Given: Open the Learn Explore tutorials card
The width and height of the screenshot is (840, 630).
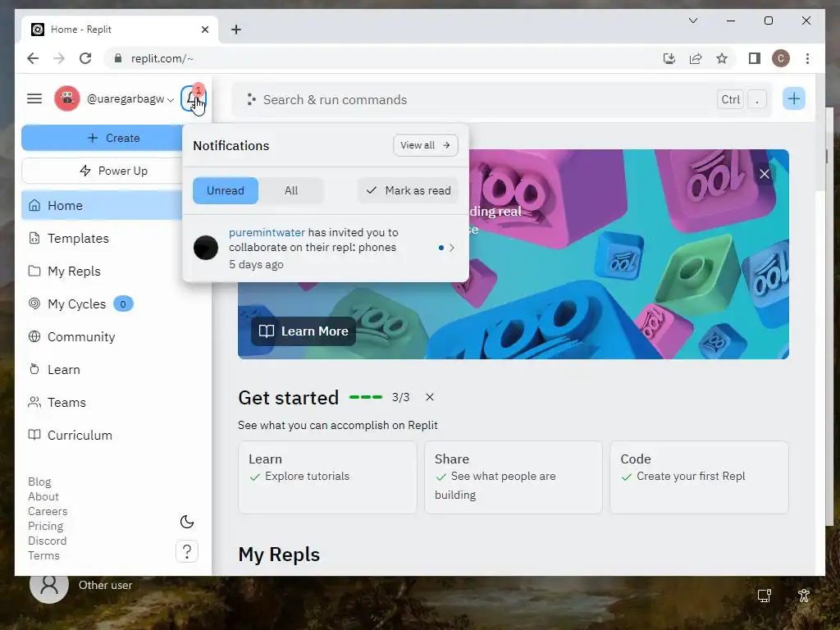Looking at the screenshot, I should [327, 477].
